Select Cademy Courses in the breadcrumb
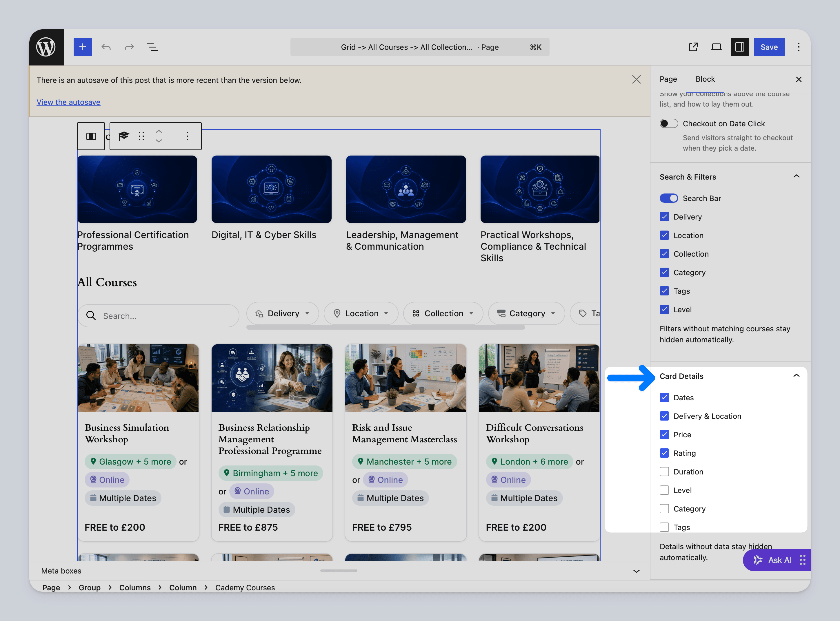The image size is (840, 621). [245, 587]
